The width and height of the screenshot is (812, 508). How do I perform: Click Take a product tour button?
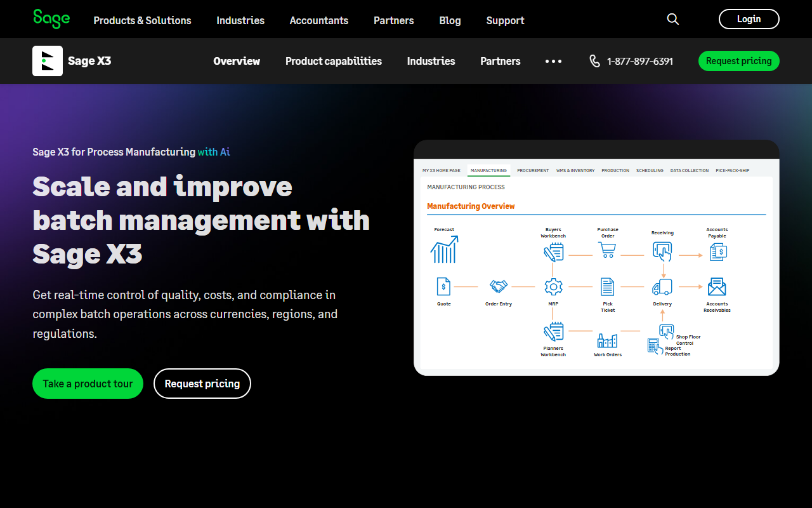88,384
